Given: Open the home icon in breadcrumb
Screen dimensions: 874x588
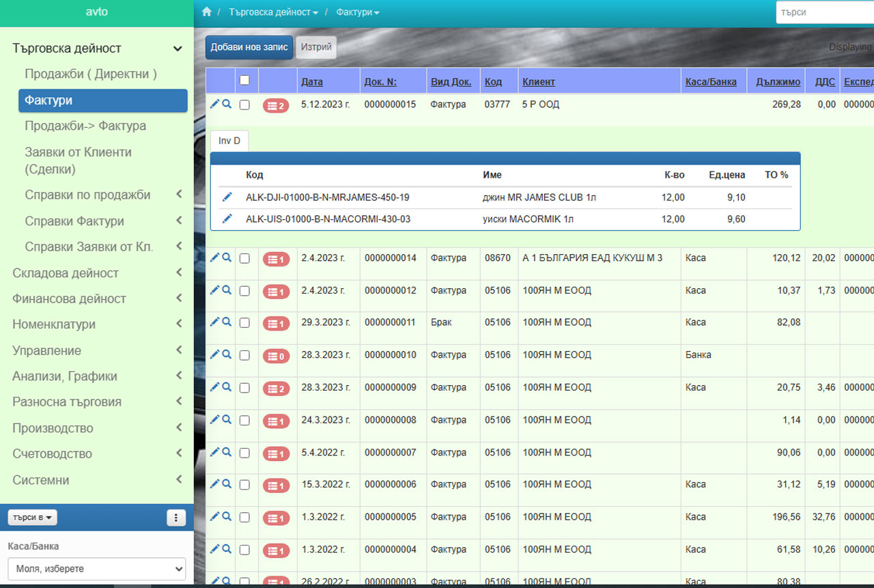Looking at the screenshot, I should pyautogui.click(x=207, y=12).
